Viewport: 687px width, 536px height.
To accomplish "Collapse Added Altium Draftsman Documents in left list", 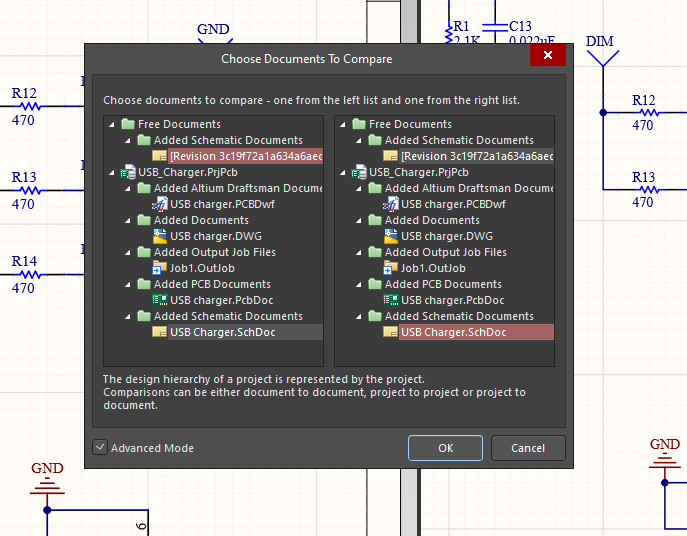I will (x=127, y=189).
